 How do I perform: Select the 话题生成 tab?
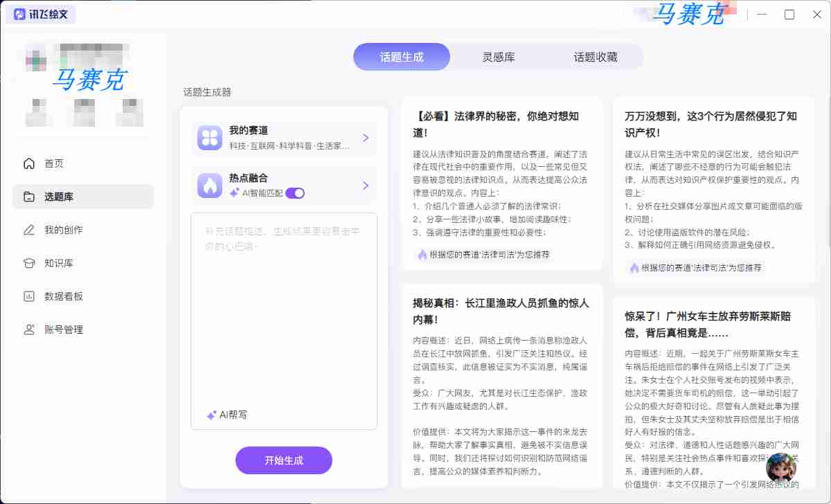(402, 57)
